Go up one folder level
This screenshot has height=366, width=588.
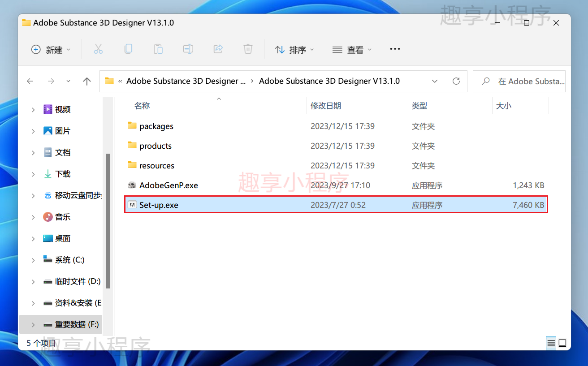click(x=87, y=81)
